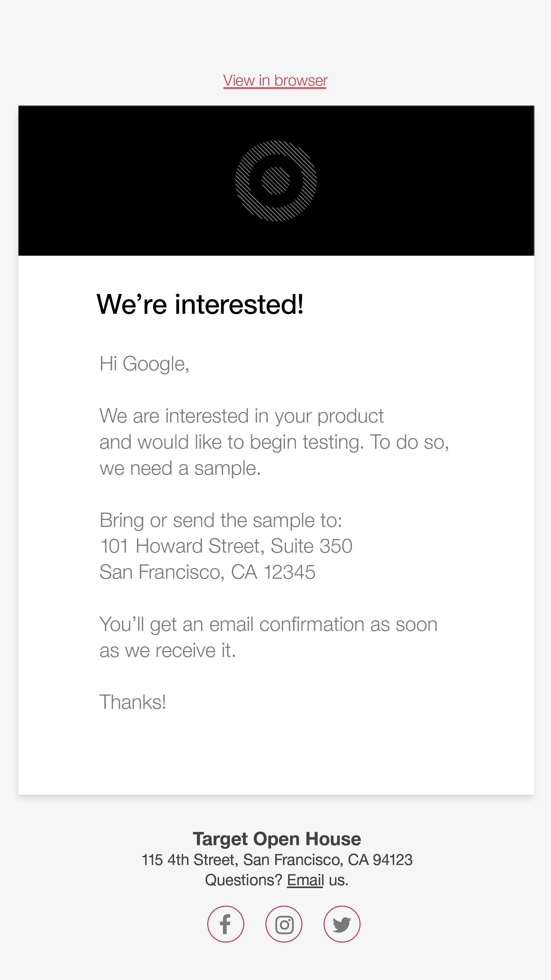This screenshot has width=551, height=980.
Task: Click the "we need a sample." line
Action: point(180,468)
